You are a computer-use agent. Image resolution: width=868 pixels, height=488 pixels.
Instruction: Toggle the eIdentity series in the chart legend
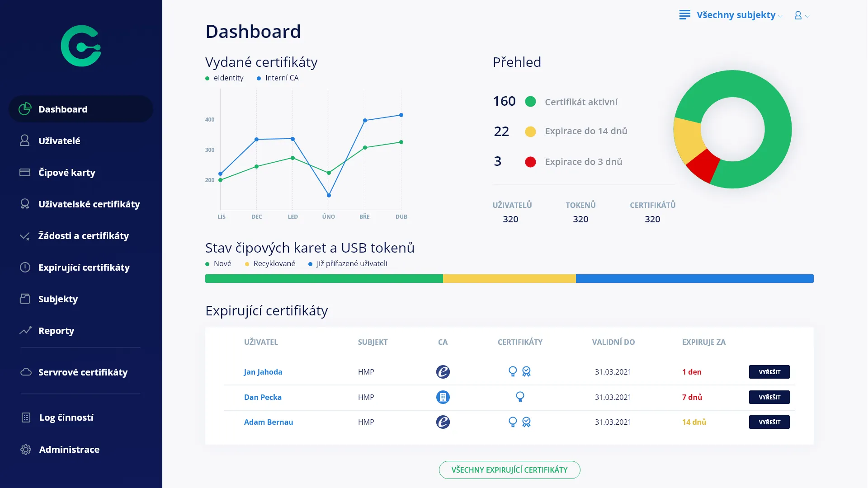click(225, 78)
